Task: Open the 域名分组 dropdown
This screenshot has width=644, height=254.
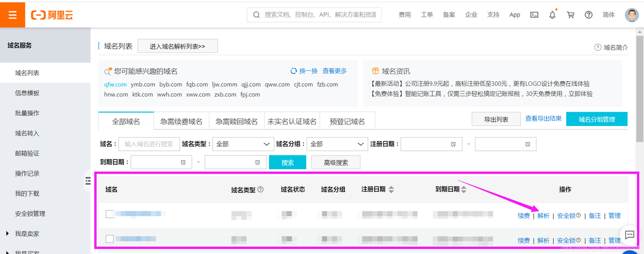Action: 337,144
